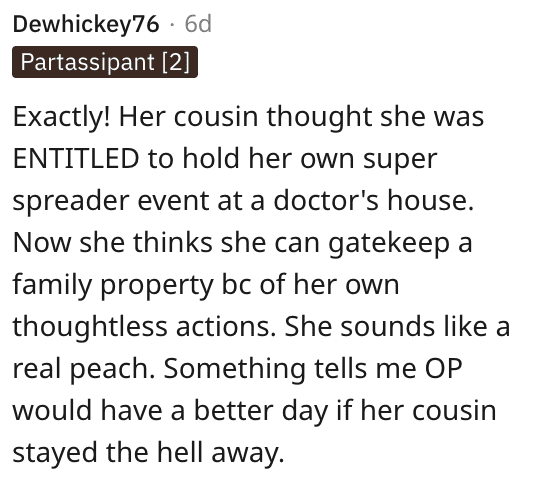Click the dot separator beside the username

pyautogui.click(x=172, y=25)
